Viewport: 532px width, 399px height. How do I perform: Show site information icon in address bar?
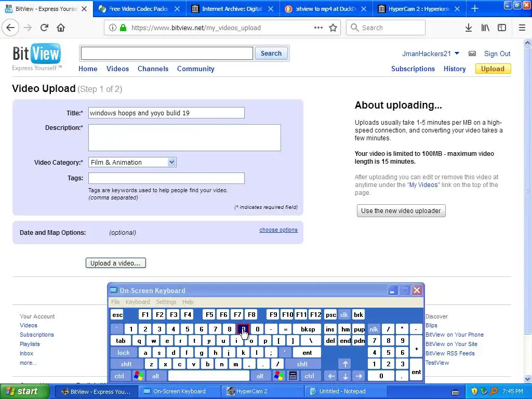(113, 28)
